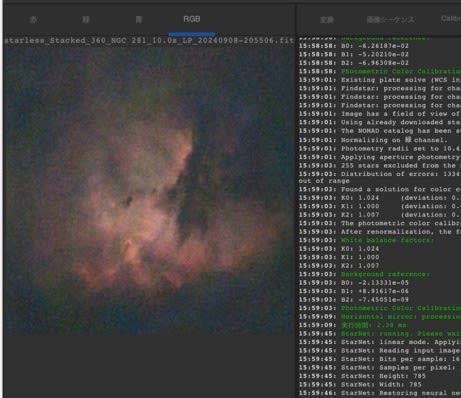Open the 変換 (Conversion) tab
The width and height of the screenshot is (461, 398).
[327, 20]
